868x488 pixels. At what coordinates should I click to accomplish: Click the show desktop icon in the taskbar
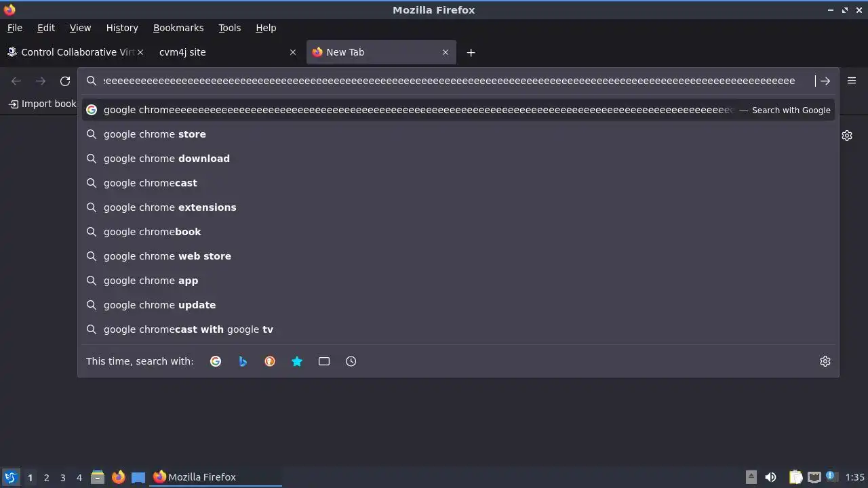(x=138, y=477)
